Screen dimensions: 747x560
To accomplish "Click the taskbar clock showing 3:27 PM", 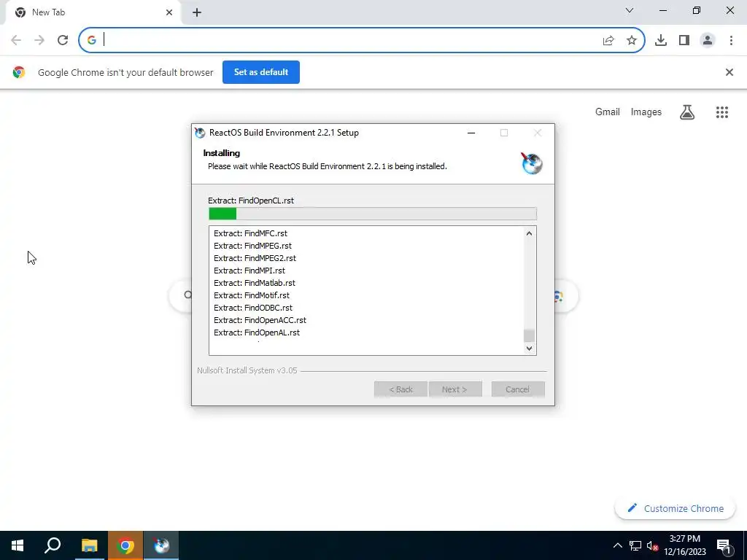I will [x=684, y=545].
